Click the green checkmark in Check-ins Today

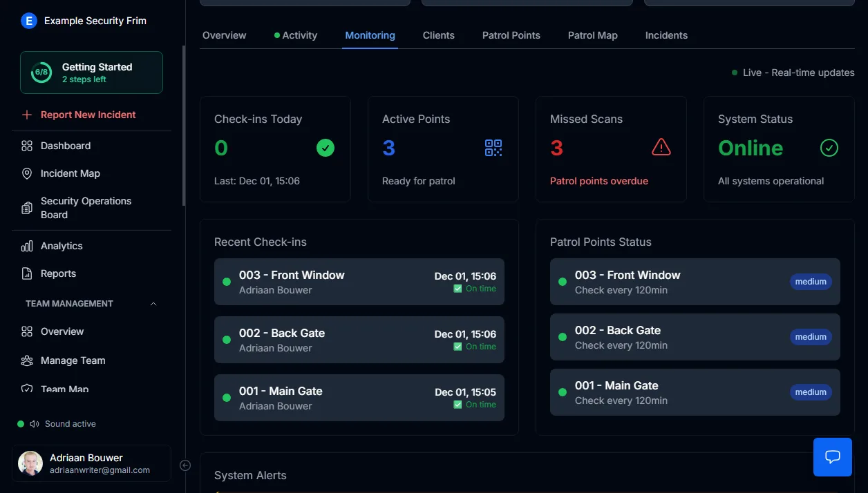pyautogui.click(x=325, y=148)
